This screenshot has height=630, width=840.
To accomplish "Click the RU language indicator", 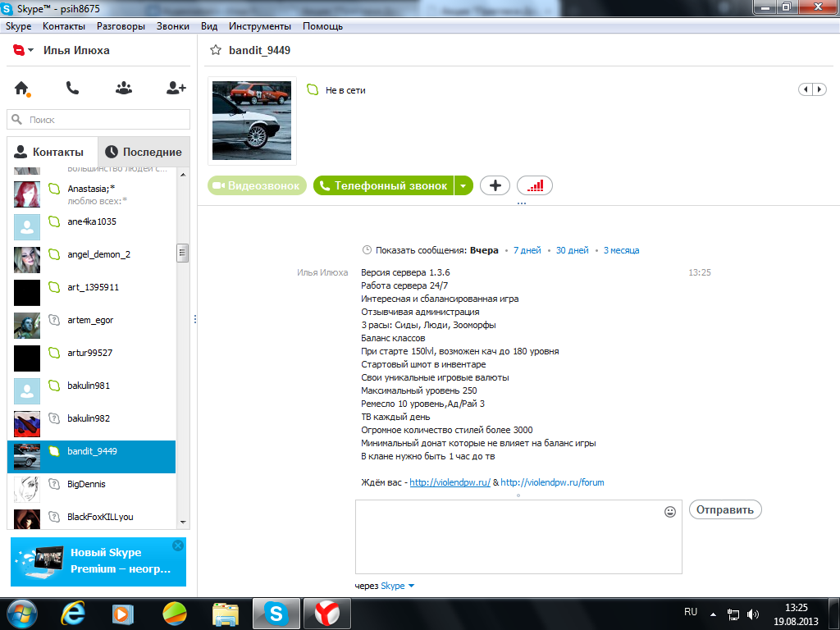I will (x=691, y=612).
